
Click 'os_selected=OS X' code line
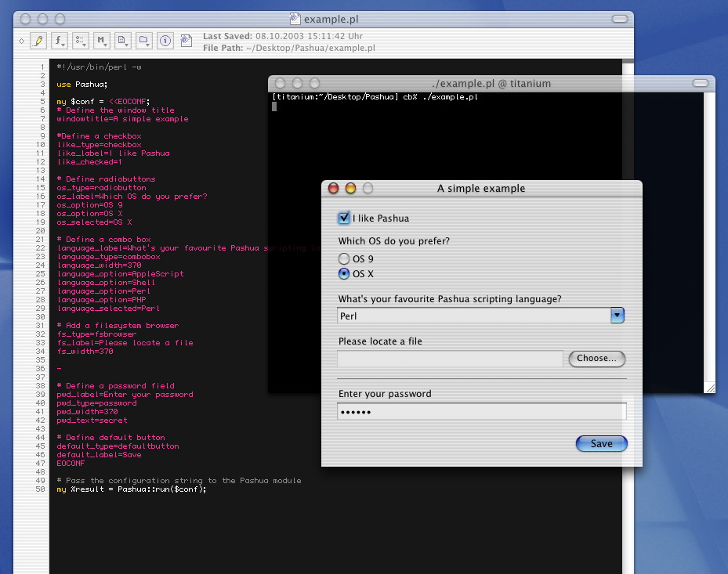point(94,222)
